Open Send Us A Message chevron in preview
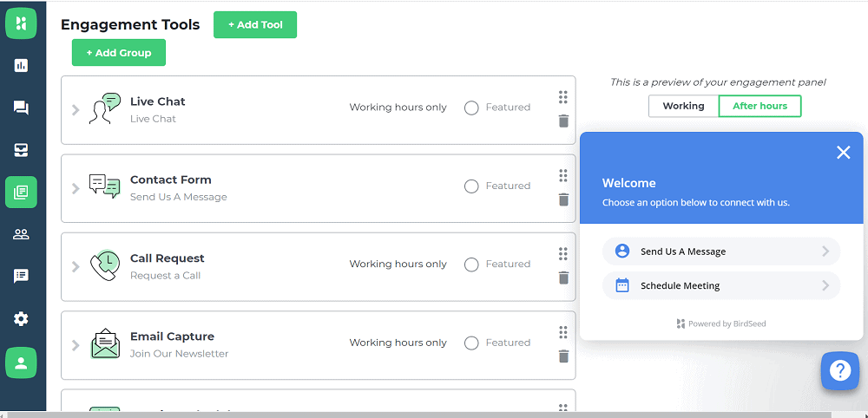The height and width of the screenshot is (418, 868). tap(825, 251)
